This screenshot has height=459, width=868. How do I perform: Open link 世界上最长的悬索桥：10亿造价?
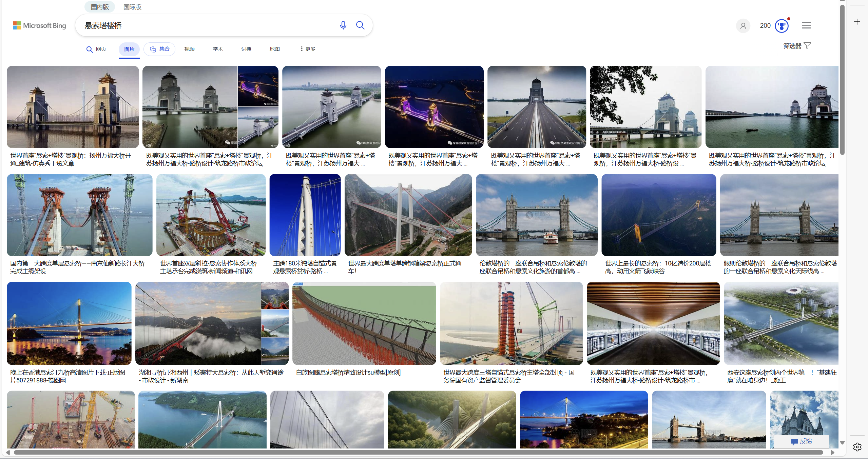[x=658, y=267]
